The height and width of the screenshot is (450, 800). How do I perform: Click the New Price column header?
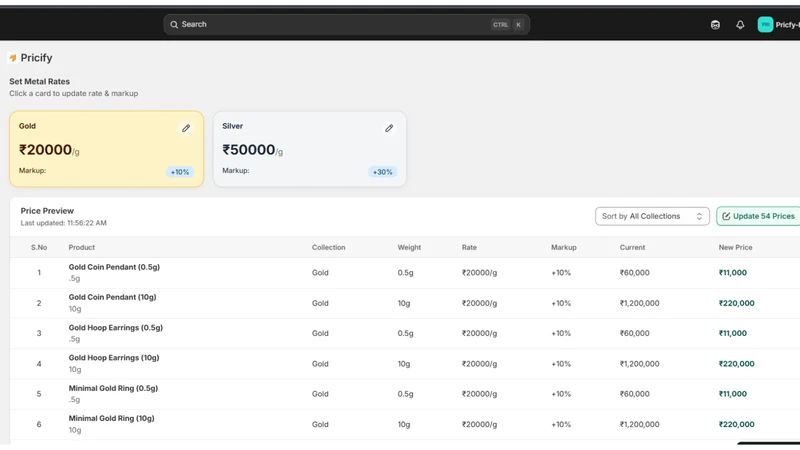[735, 247]
